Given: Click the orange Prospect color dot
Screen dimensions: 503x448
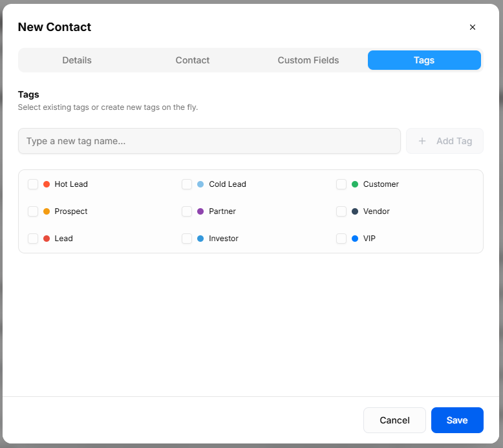Looking at the screenshot, I should click(47, 211).
